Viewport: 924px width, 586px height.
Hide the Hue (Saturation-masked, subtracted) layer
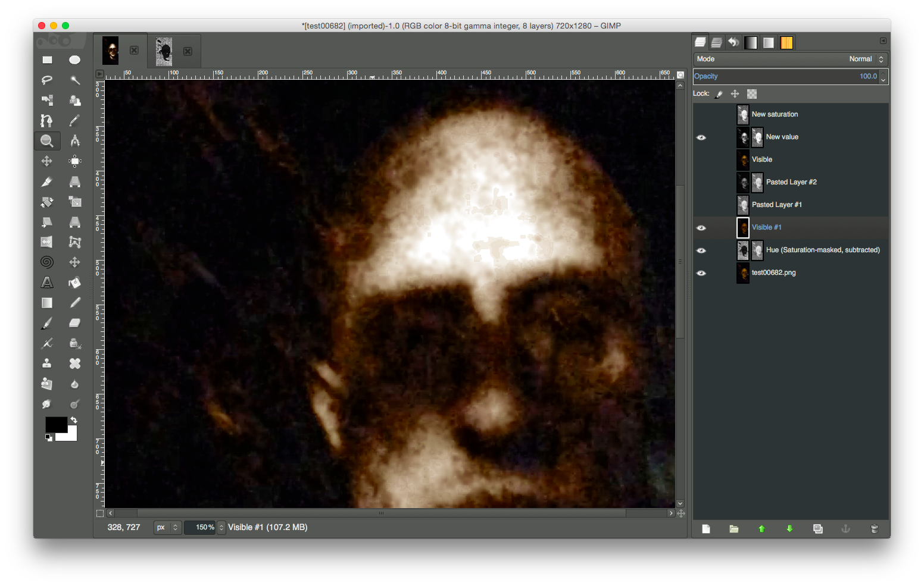click(701, 250)
